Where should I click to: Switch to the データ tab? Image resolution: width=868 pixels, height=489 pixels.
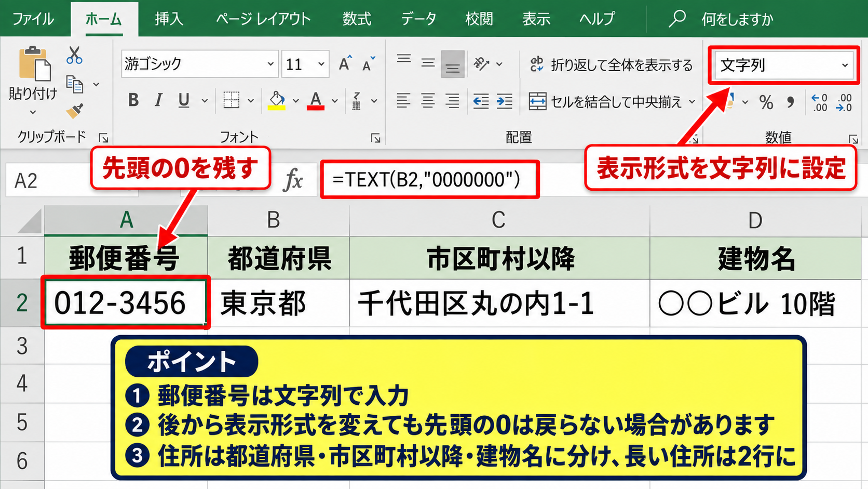point(418,19)
